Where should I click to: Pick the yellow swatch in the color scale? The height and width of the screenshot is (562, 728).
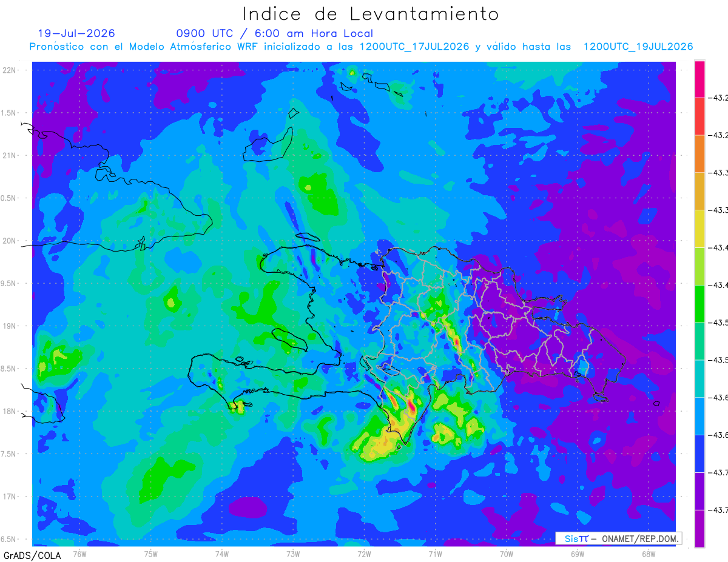click(x=699, y=229)
